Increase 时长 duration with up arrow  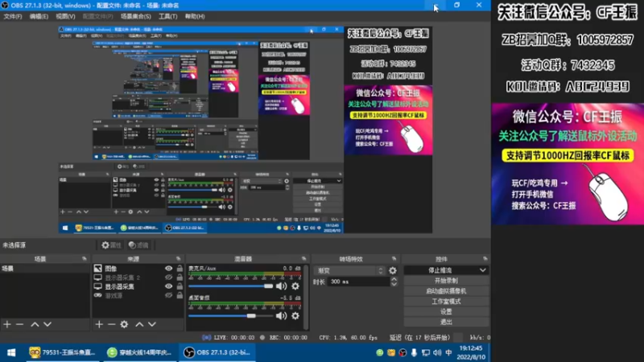[x=394, y=279]
